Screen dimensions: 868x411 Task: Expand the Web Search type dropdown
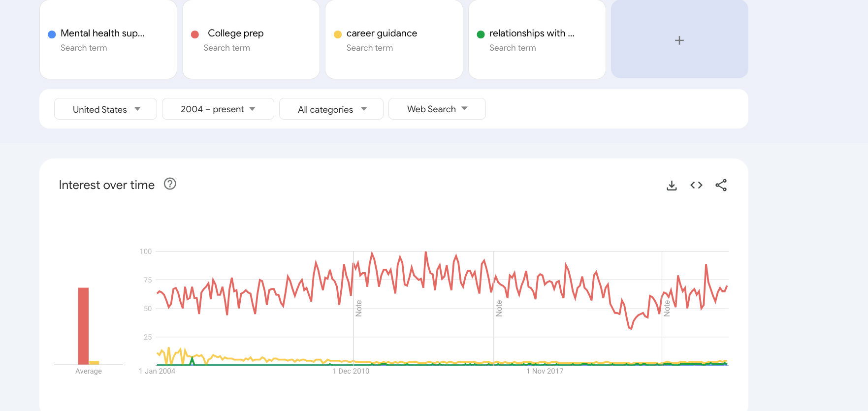(437, 109)
